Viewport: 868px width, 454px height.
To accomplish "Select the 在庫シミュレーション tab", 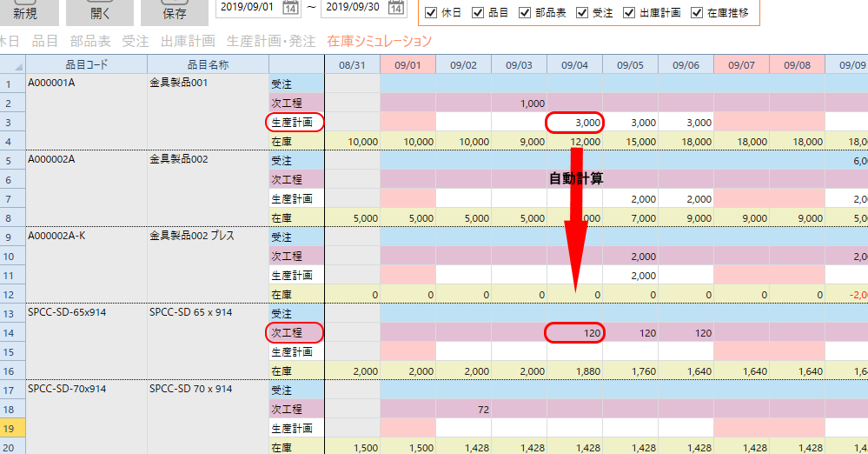I will coord(379,41).
